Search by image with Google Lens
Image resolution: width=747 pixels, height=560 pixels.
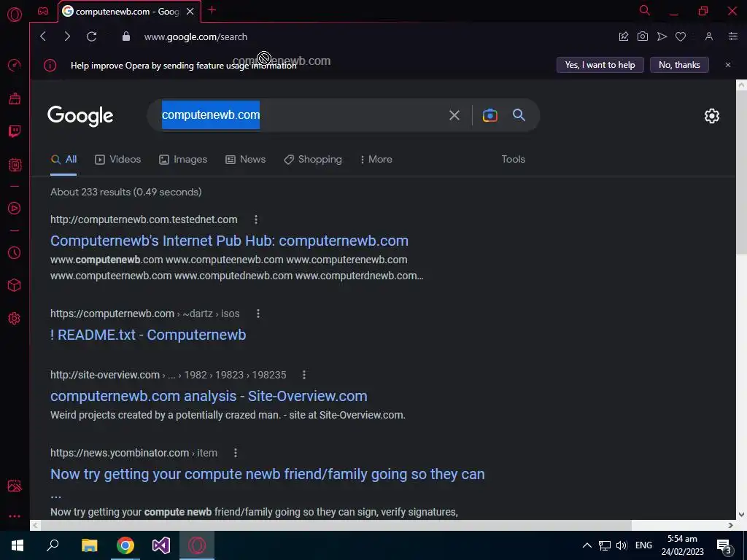489,115
